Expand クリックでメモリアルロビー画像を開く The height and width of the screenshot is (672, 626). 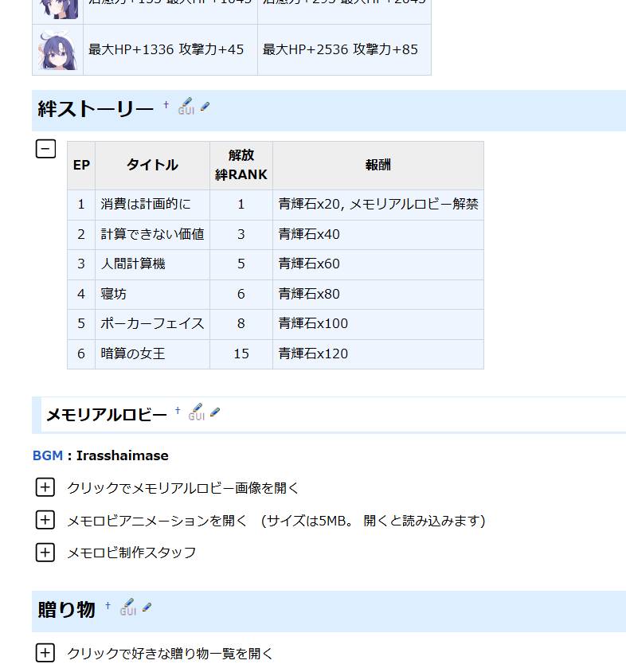[x=45, y=487]
